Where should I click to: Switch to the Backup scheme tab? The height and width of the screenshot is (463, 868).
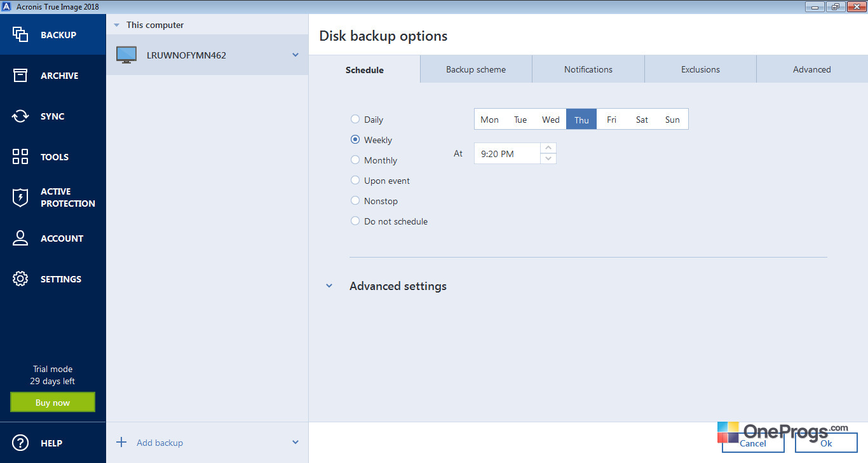click(x=476, y=69)
